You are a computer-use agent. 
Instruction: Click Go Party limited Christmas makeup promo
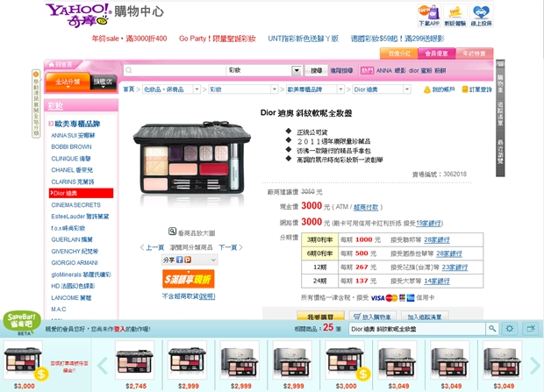click(218, 39)
